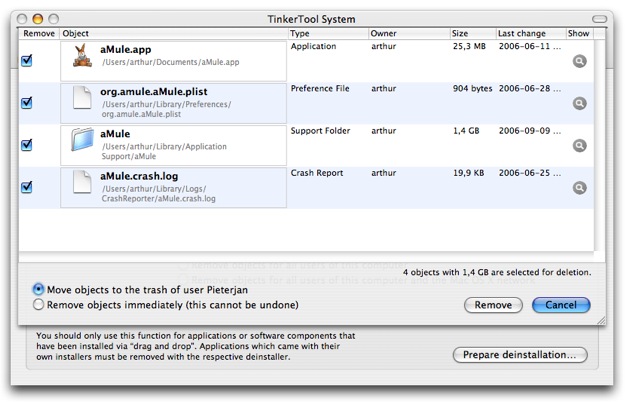This screenshot has width=630, height=402.
Task: Sort by the Object column header
Action: 174,33
